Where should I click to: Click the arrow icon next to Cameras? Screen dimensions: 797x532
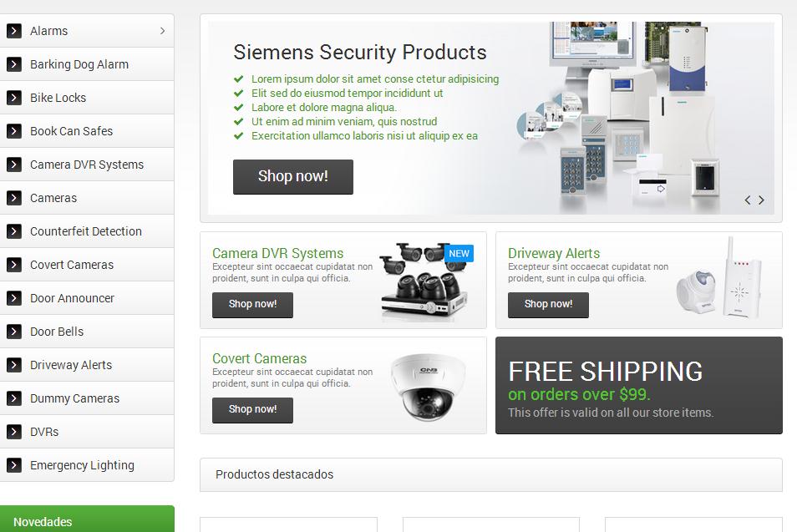pyautogui.click(x=13, y=198)
